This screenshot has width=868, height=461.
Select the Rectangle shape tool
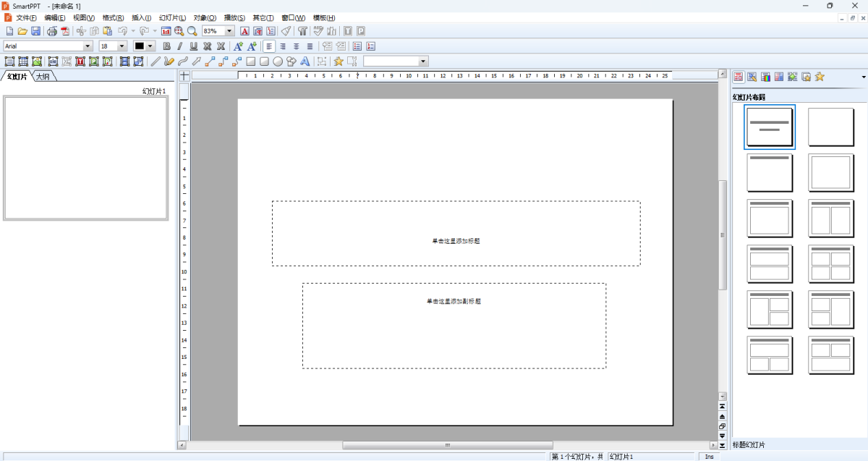250,62
